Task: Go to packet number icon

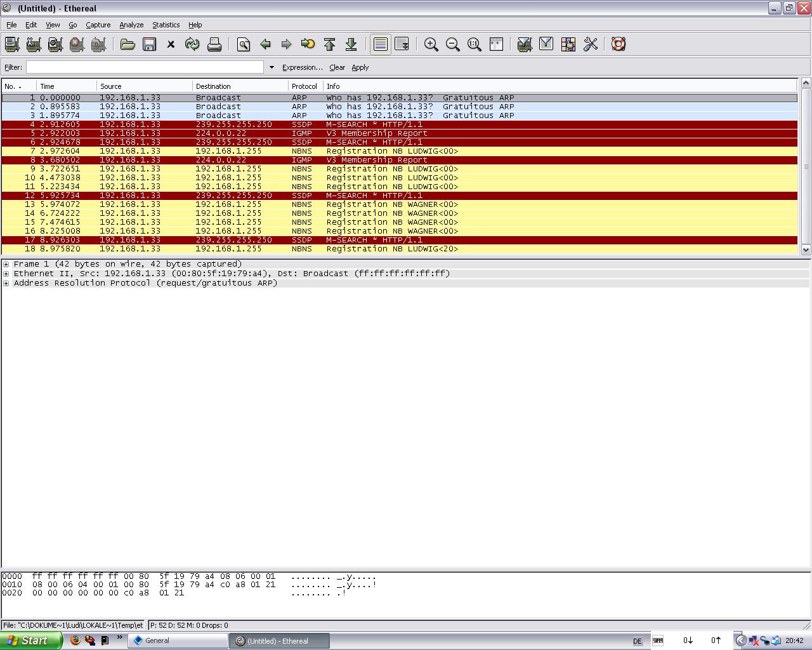Action: 308,44
